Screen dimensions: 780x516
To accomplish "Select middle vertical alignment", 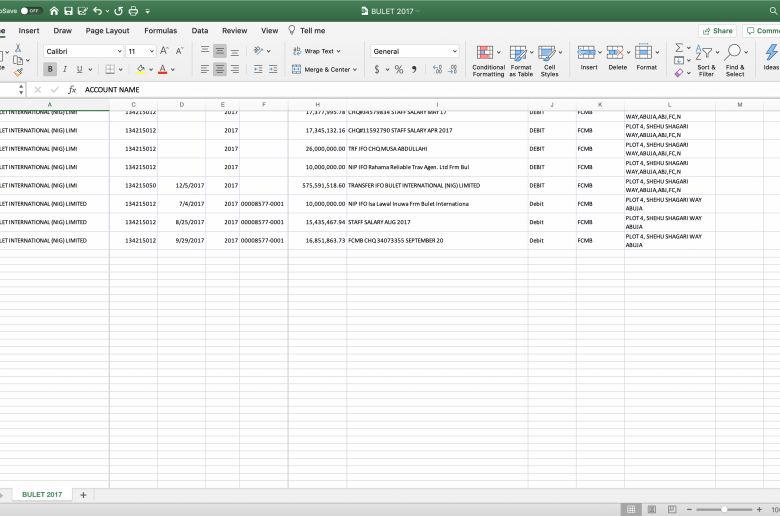I will click(x=219, y=51).
